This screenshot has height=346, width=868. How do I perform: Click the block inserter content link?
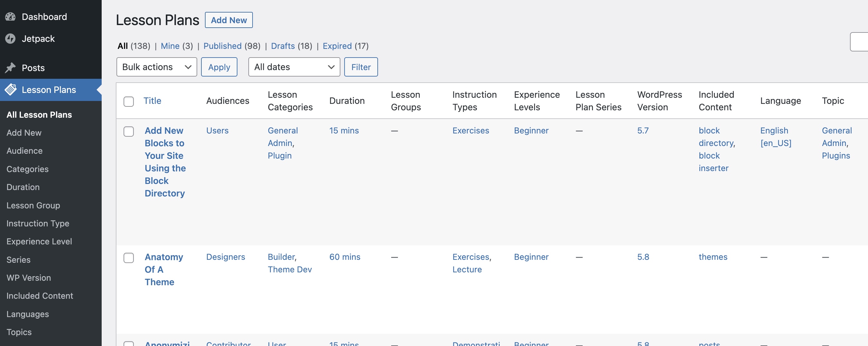pyautogui.click(x=713, y=162)
